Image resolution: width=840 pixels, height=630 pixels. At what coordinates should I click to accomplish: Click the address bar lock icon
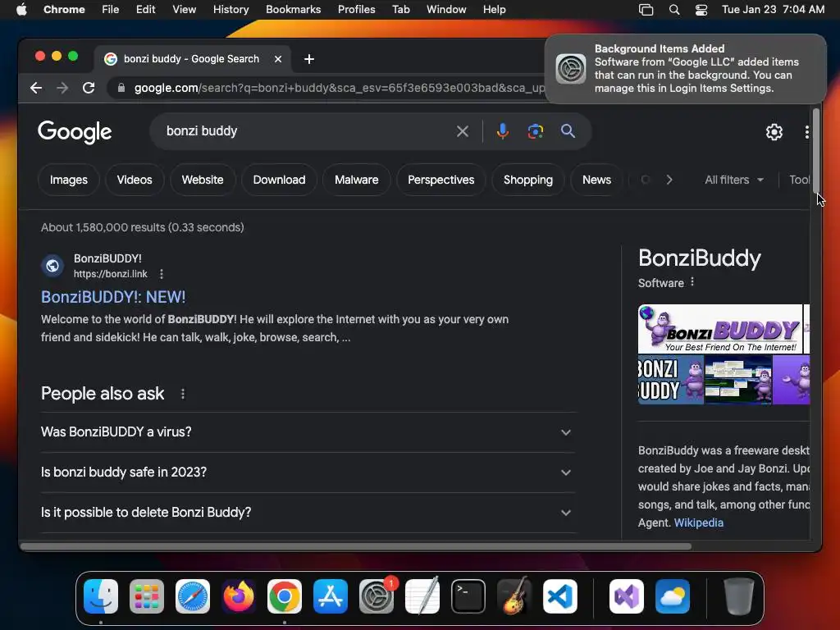click(121, 88)
